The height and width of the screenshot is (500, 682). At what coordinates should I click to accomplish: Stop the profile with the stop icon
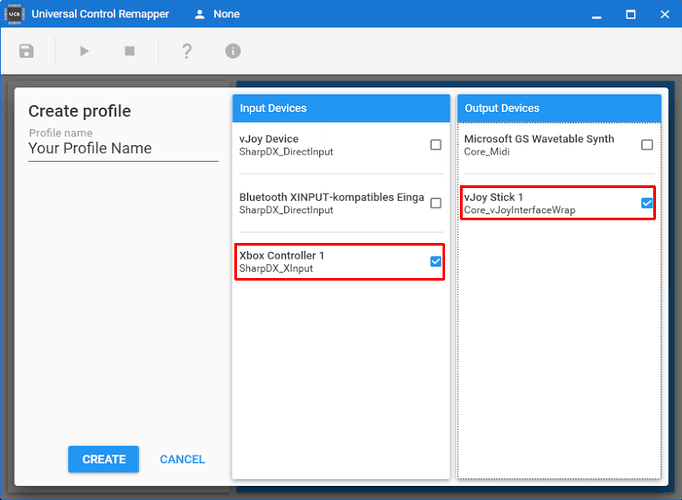(130, 51)
